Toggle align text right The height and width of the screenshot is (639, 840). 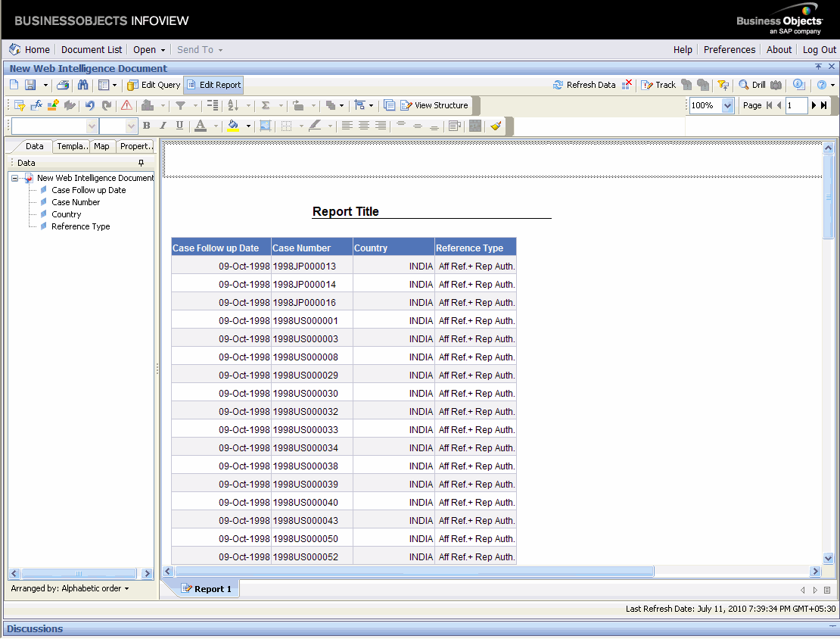pyautogui.click(x=381, y=126)
